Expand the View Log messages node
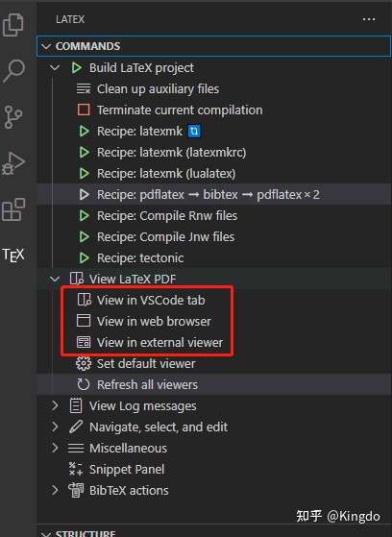The height and width of the screenshot is (537, 392). coord(55,405)
